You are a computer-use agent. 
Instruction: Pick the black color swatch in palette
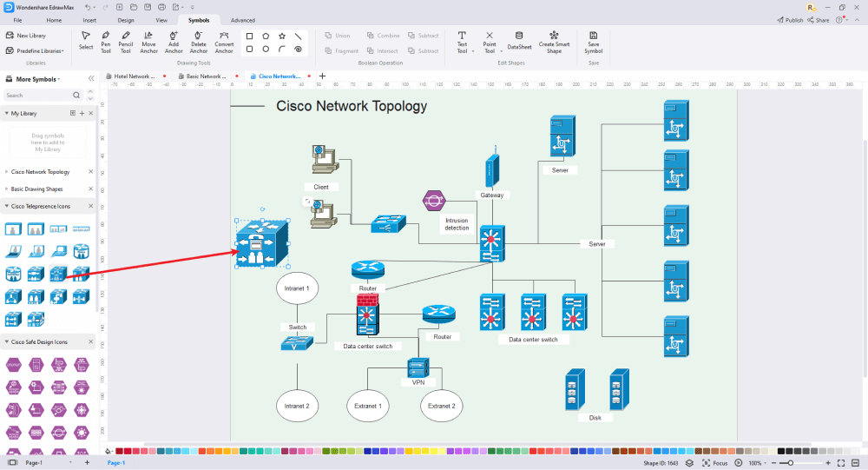(781, 451)
